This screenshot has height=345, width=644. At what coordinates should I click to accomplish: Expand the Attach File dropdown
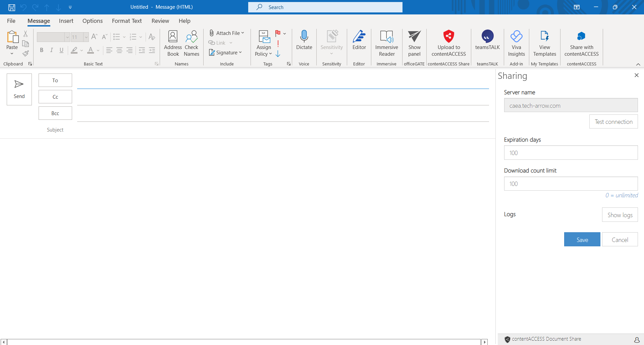tap(243, 33)
